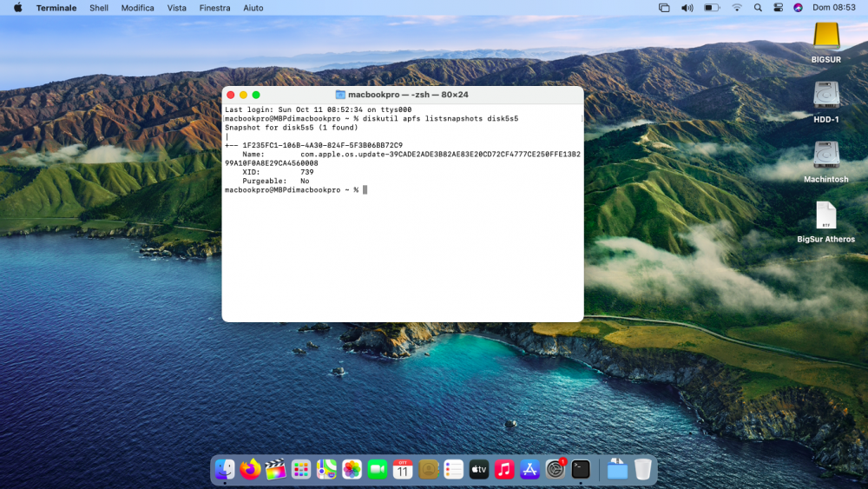Launch FaceTime from the dock
The height and width of the screenshot is (489, 868).
click(378, 470)
